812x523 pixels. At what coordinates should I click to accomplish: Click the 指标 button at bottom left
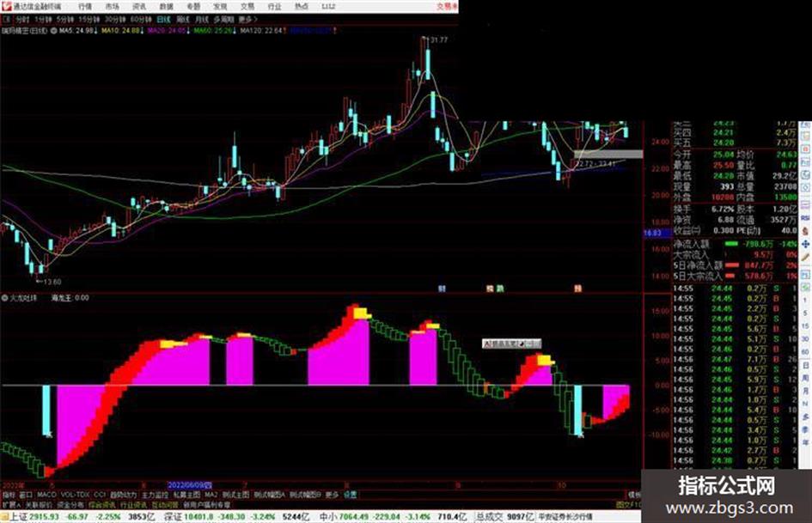(x=9, y=495)
